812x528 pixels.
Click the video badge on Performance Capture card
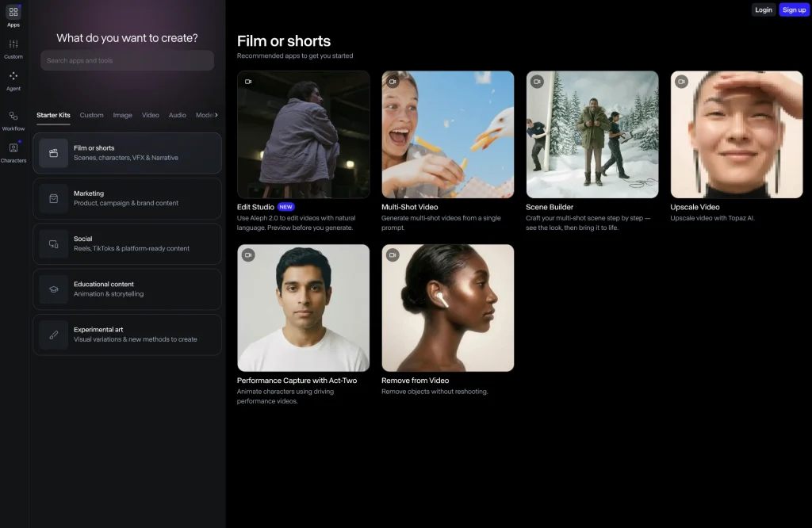tap(248, 255)
